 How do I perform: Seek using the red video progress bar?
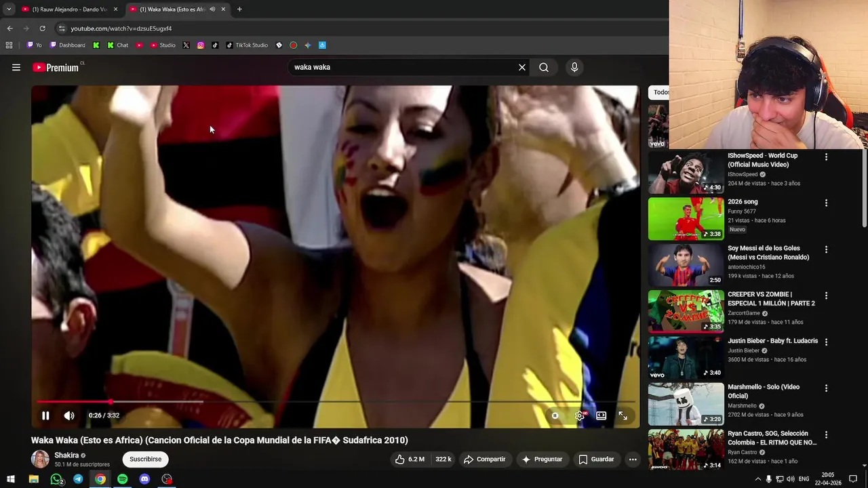(x=336, y=402)
